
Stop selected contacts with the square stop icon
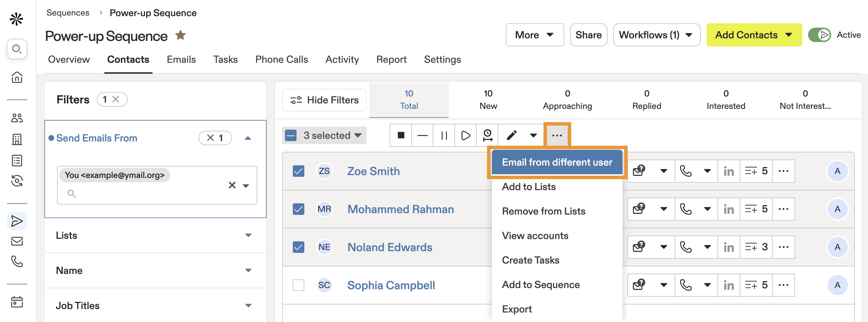[x=401, y=135]
